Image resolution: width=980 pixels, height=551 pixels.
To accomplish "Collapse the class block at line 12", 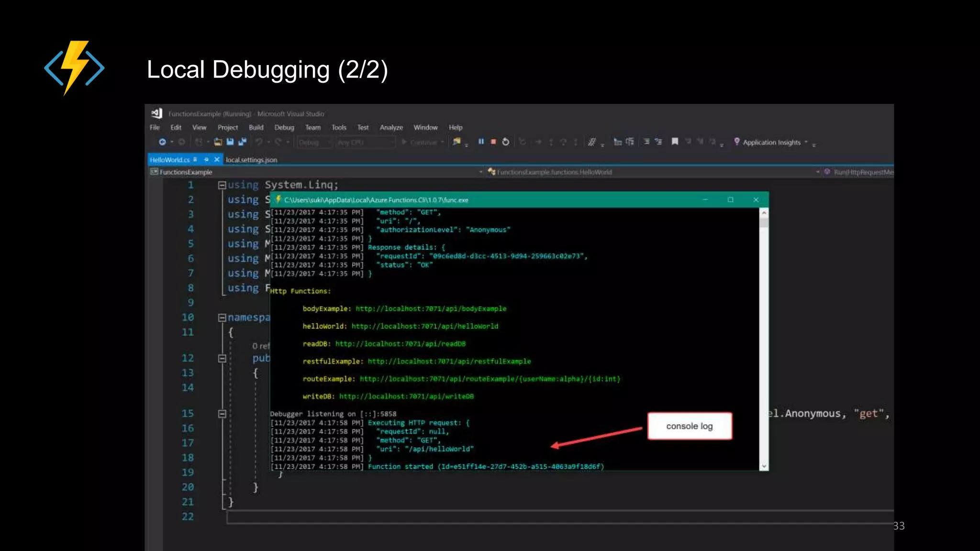I will tap(222, 358).
